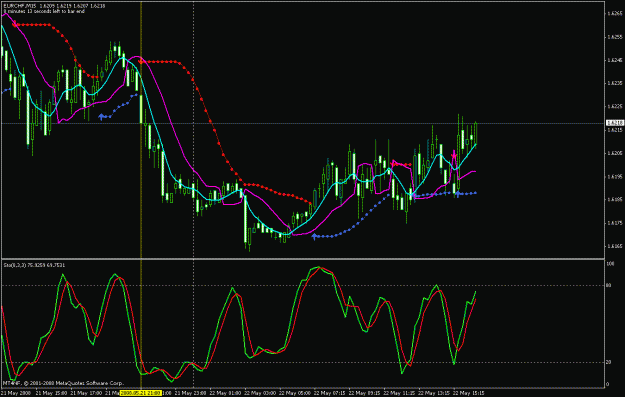Click the highlighted 1.6218 current price label
The image size is (625, 397).
coord(615,123)
